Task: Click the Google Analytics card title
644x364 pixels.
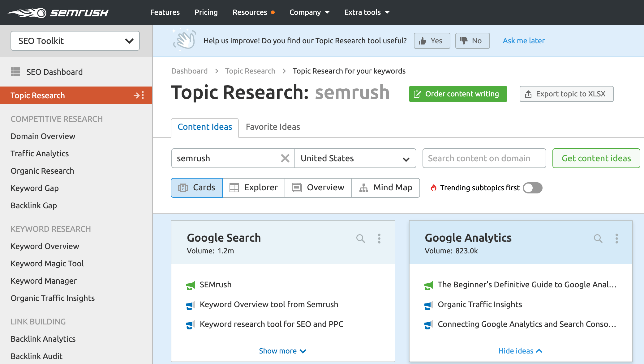Action: click(x=468, y=238)
